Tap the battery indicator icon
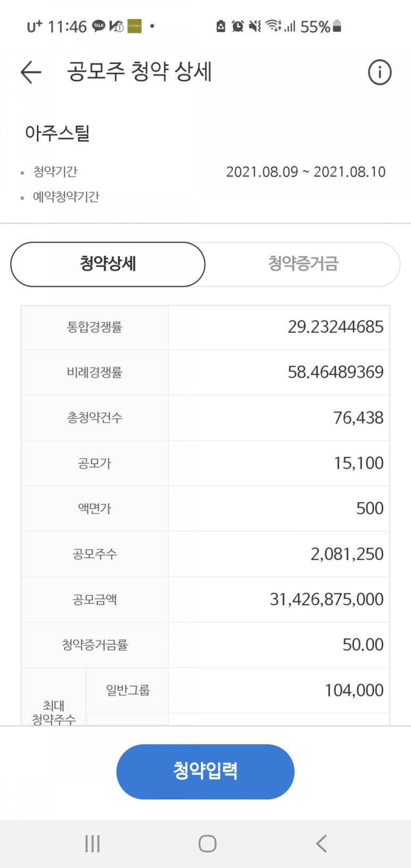 (337, 26)
